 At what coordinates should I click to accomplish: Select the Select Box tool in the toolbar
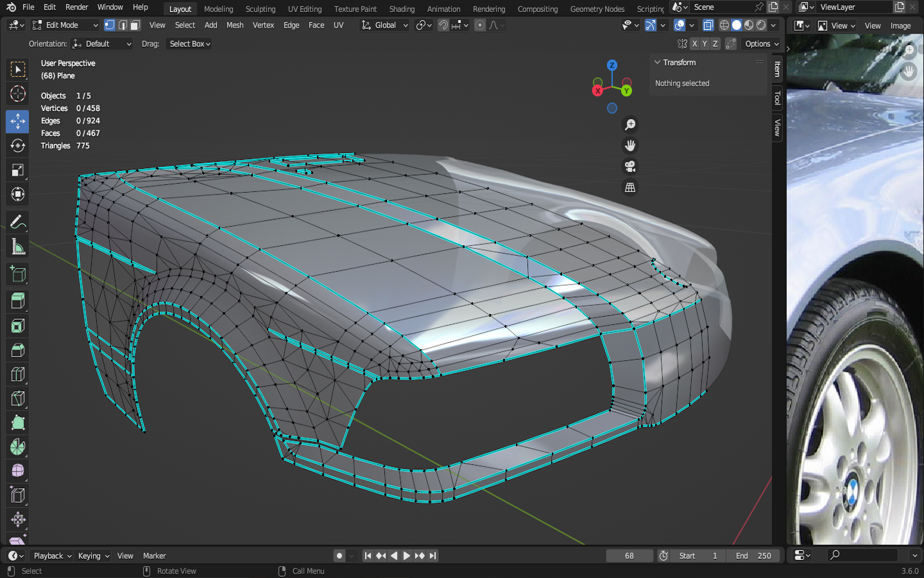tap(17, 69)
